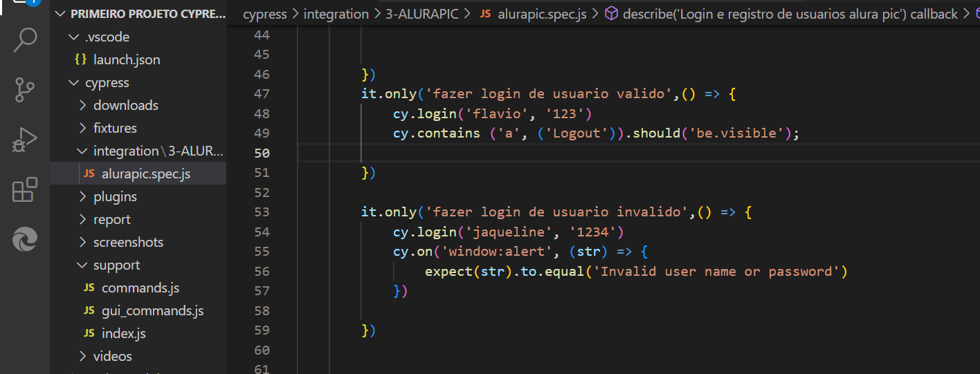Expand the fixtures folder
Viewport: 980px width, 374px height.
tap(83, 128)
